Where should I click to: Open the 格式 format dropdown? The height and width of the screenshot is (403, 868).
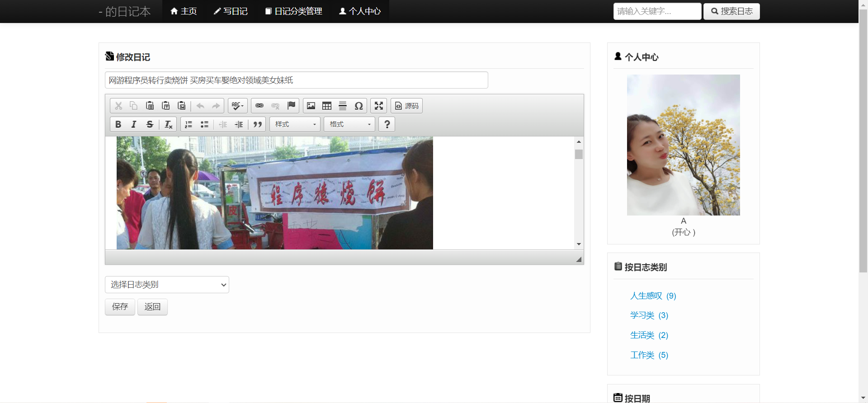349,124
